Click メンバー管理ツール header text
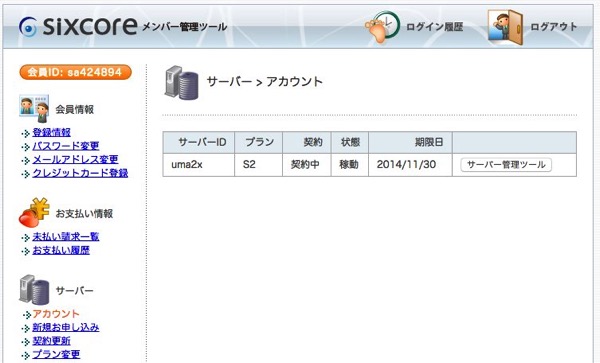 pos(184,27)
